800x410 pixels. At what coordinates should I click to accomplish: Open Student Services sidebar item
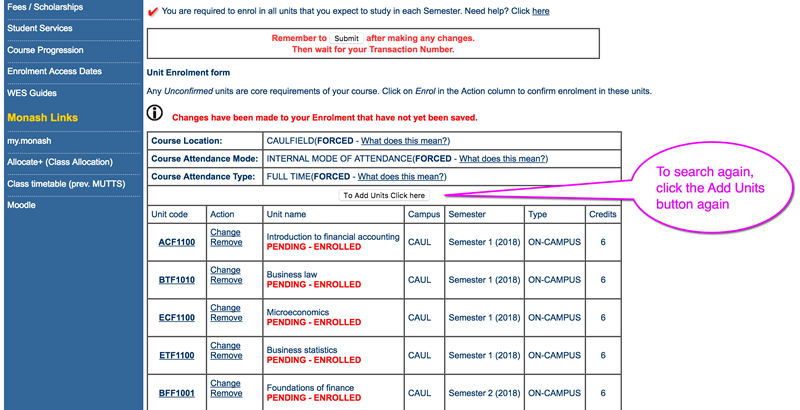(x=40, y=28)
